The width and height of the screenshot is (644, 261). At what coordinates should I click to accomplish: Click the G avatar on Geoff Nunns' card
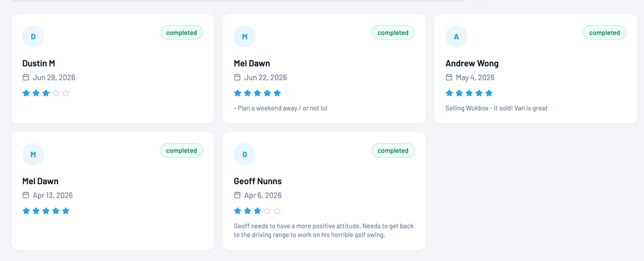pyautogui.click(x=245, y=154)
